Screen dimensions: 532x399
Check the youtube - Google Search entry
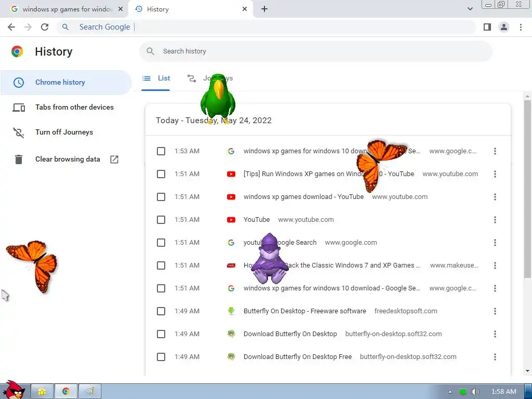point(161,243)
